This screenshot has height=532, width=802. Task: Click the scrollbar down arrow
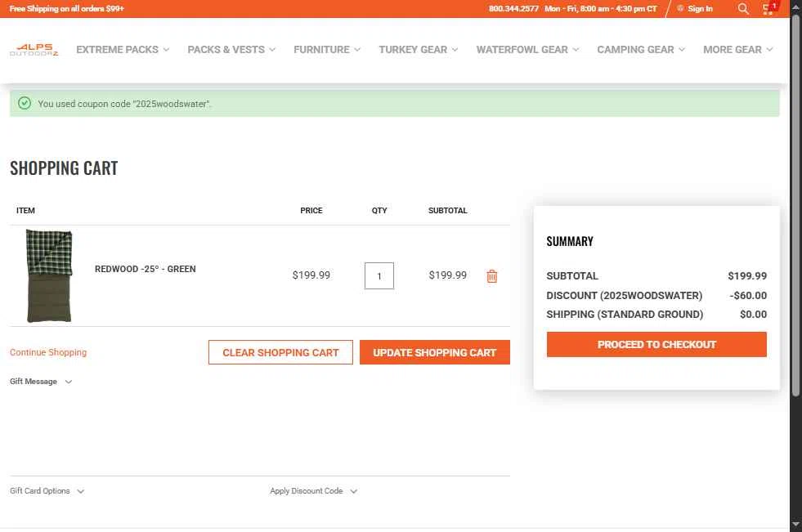(x=795, y=525)
